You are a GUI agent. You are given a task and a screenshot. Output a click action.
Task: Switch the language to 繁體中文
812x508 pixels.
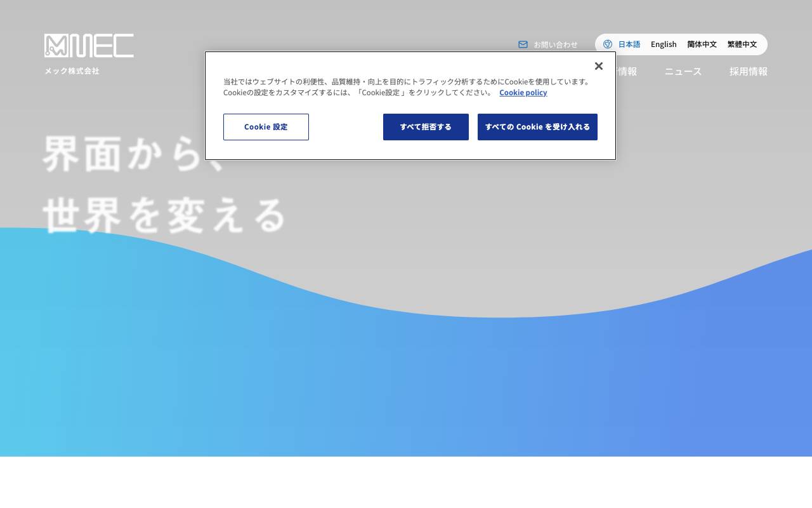742,44
